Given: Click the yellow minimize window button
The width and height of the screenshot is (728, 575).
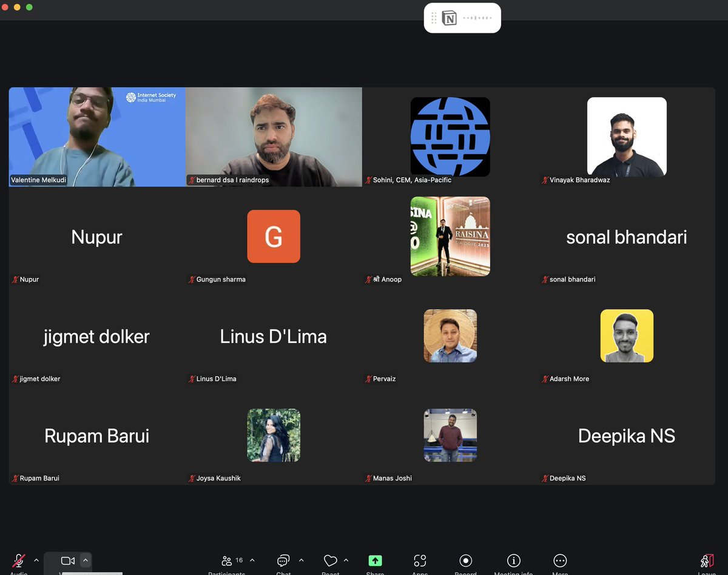Looking at the screenshot, I should (17, 7).
